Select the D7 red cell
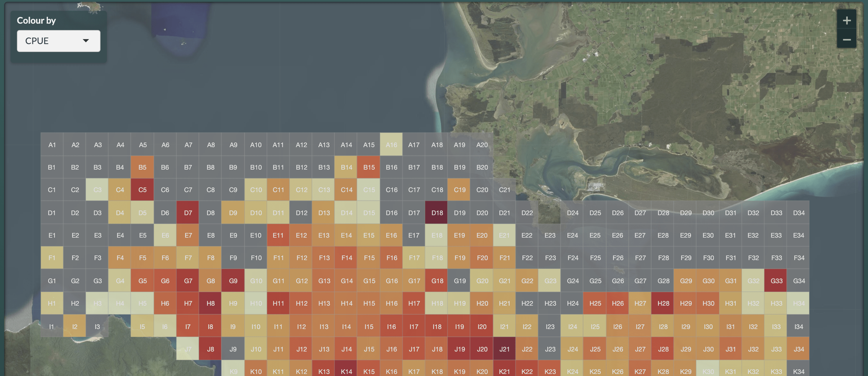The image size is (868, 376). click(188, 213)
